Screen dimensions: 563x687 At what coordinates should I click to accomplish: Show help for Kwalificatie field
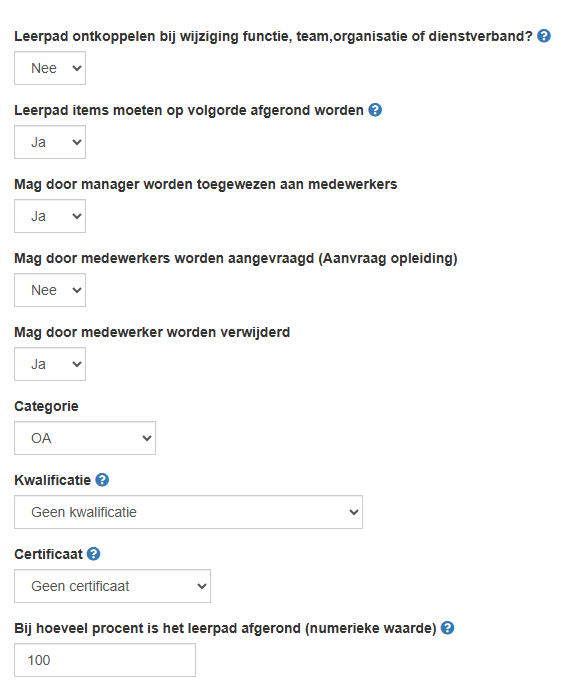click(102, 480)
